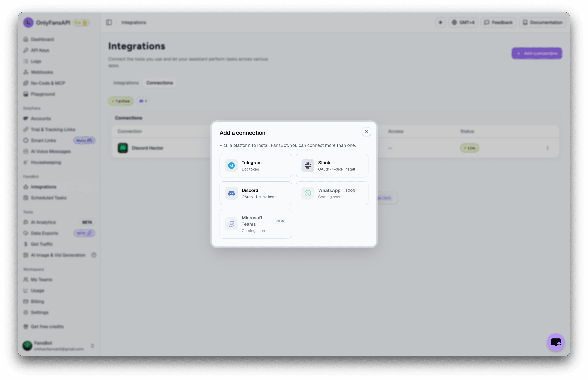
Task: Click the BETA badge on AI Analytics
Action: pyautogui.click(x=87, y=222)
